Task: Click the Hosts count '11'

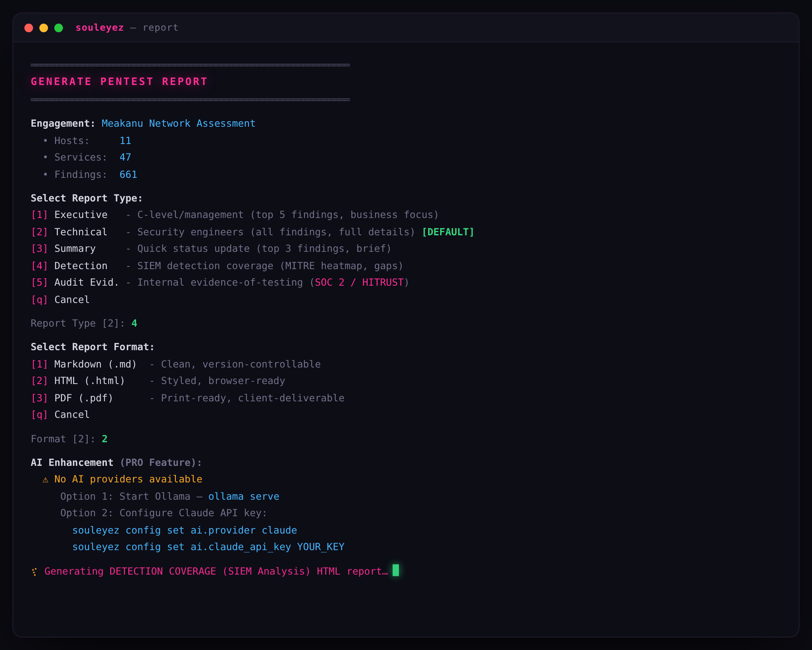Action: [x=125, y=141]
